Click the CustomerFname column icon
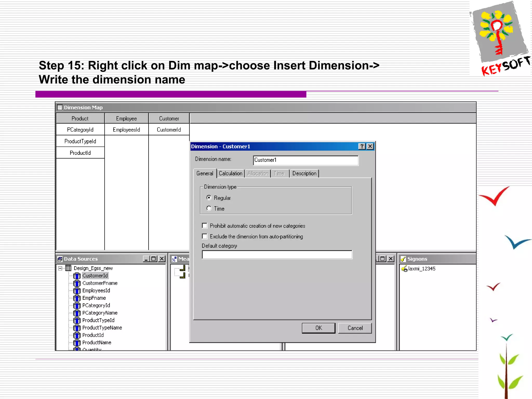The image size is (532, 399). tap(77, 283)
